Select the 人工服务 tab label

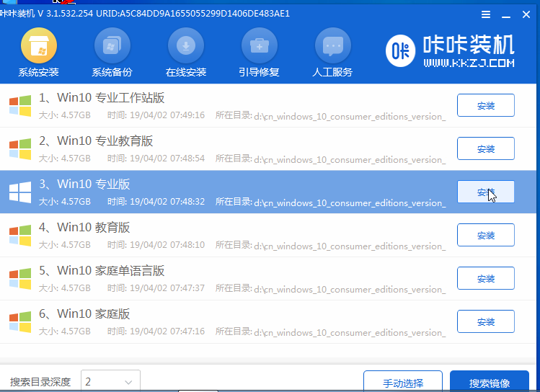point(332,72)
